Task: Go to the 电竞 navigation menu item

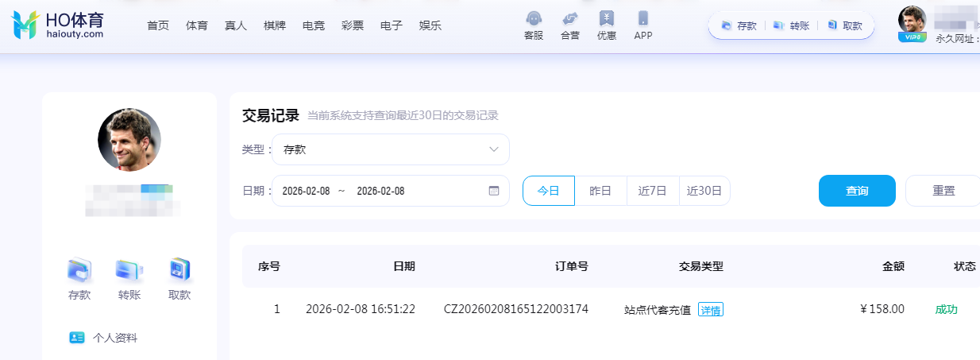Action: click(x=314, y=25)
